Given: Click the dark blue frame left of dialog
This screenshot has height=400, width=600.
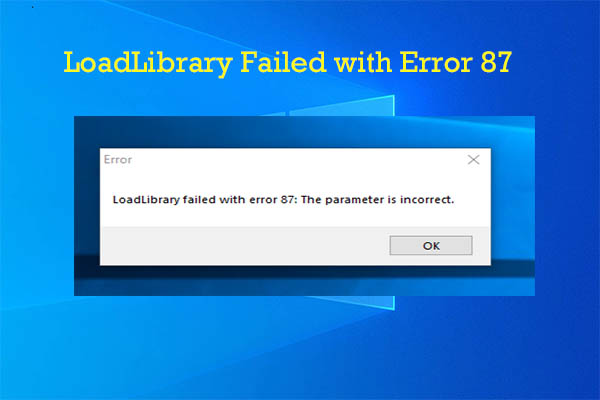Looking at the screenshot, I should point(87,206).
